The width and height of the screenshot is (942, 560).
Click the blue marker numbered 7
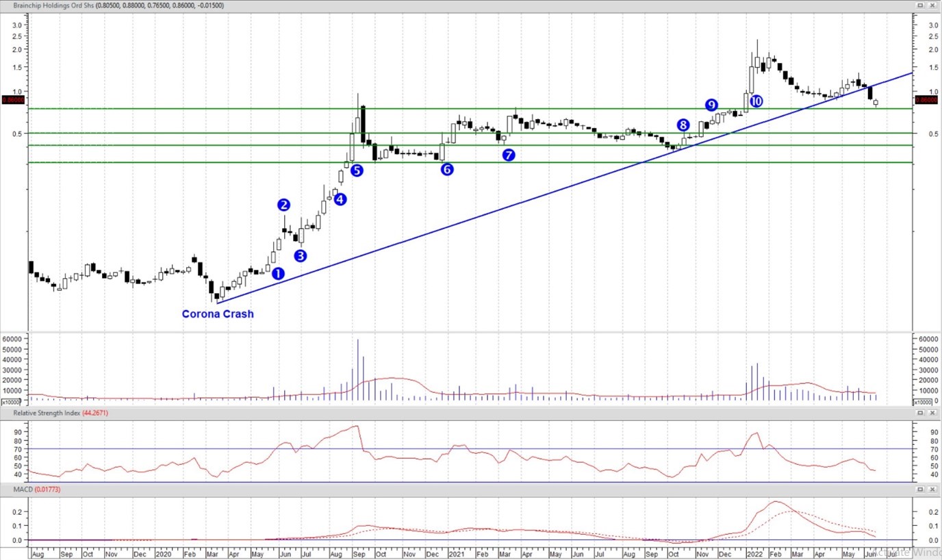508,155
